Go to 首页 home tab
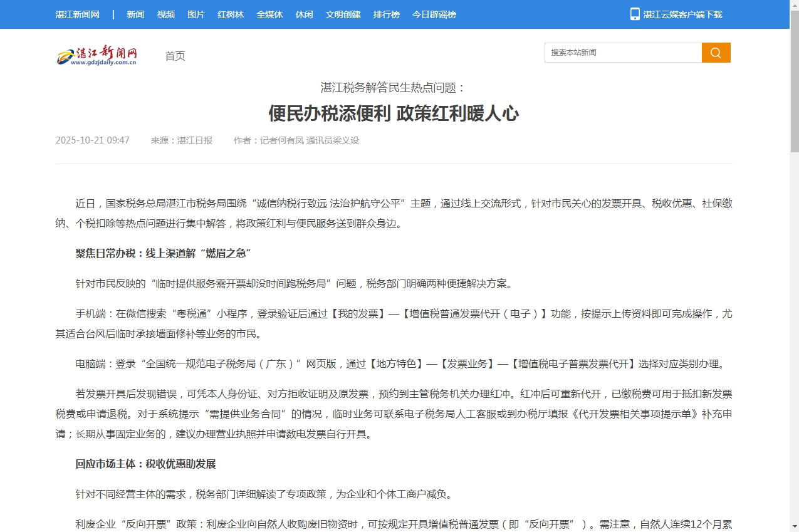Screen dimensions: 799x532 pos(175,56)
